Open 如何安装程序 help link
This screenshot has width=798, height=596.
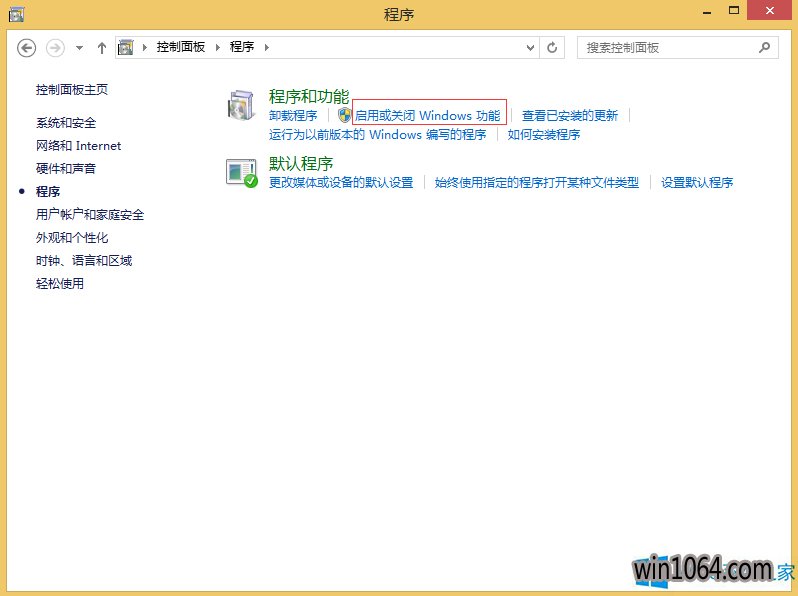point(544,135)
